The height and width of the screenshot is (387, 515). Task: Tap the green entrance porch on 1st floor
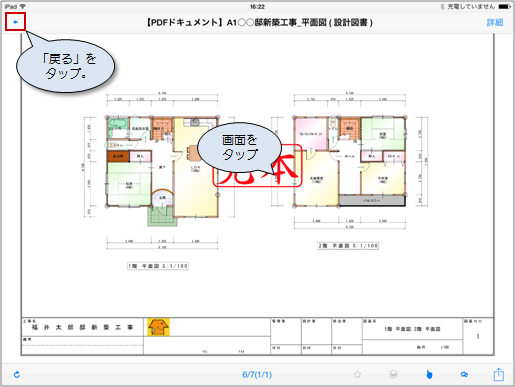click(x=162, y=217)
